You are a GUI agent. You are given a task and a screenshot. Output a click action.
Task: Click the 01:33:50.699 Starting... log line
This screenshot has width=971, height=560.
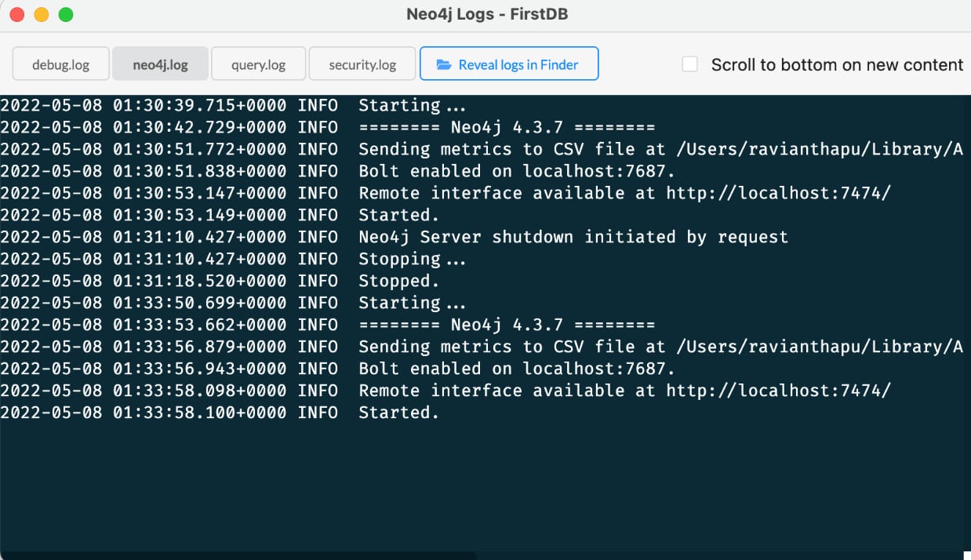[x=233, y=303]
